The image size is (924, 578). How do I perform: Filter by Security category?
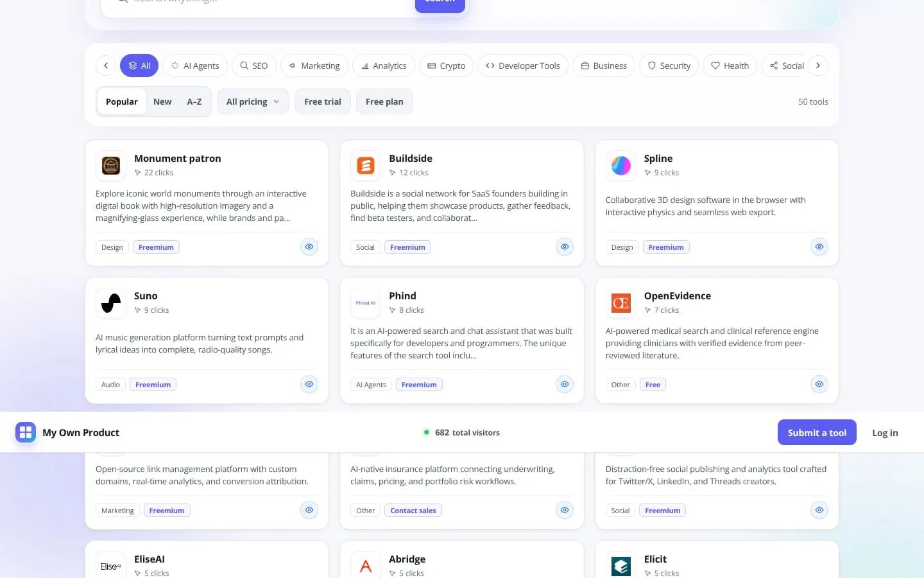coord(669,66)
